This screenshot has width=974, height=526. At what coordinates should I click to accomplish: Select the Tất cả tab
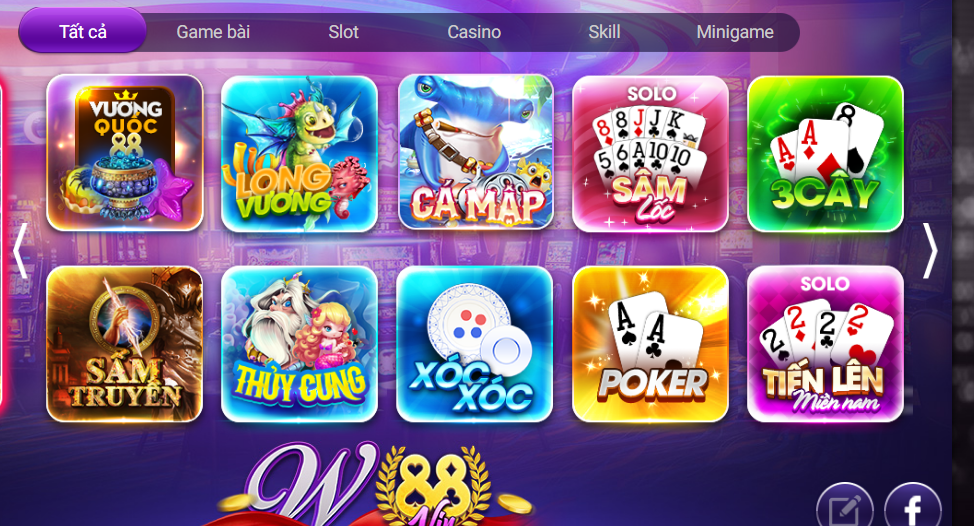pyautogui.click(x=83, y=31)
